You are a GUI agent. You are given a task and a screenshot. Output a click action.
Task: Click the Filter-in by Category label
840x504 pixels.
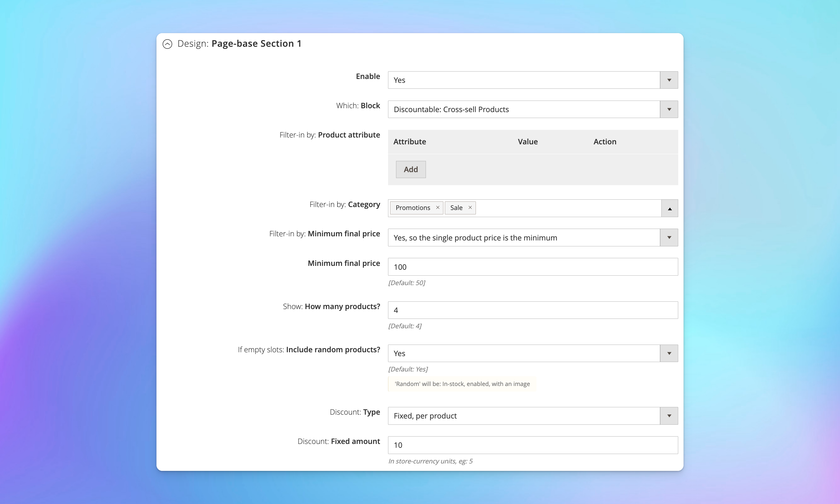[345, 204]
